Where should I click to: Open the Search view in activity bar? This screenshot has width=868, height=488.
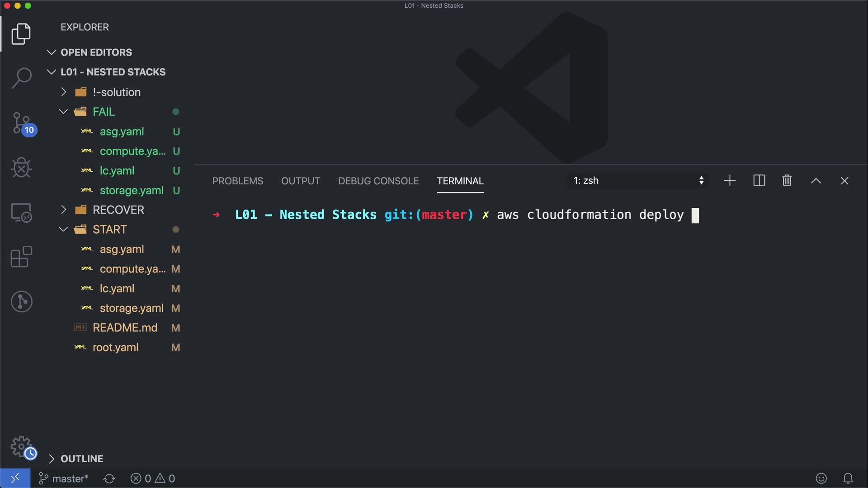(21, 78)
